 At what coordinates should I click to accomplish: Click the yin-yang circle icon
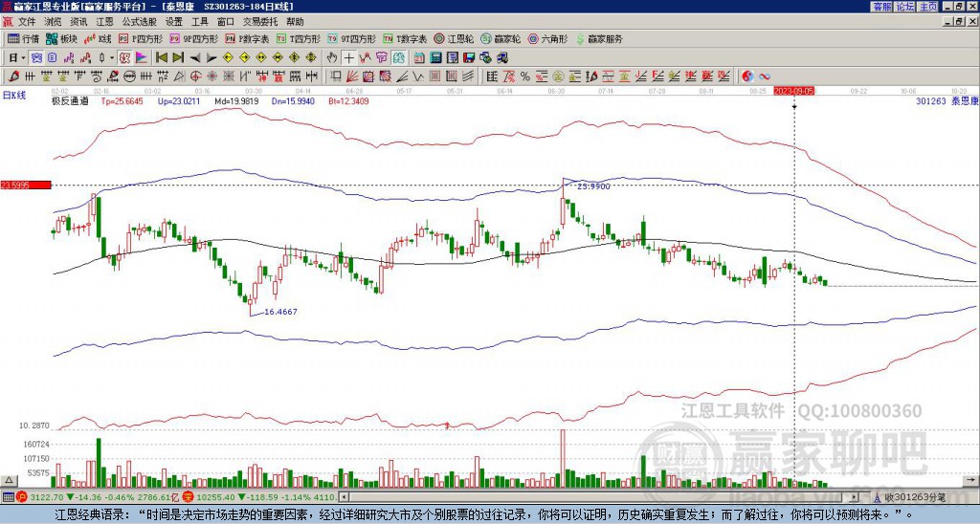tap(747, 76)
